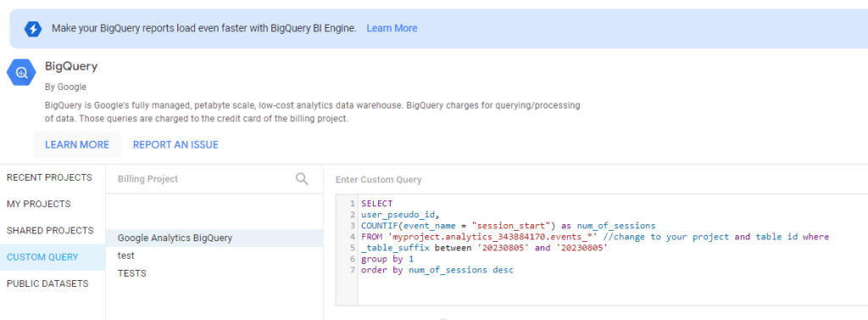Select Google Analytics BigQuery billing project
This screenshot has height=320, width=868.
(x=214, y=238)
